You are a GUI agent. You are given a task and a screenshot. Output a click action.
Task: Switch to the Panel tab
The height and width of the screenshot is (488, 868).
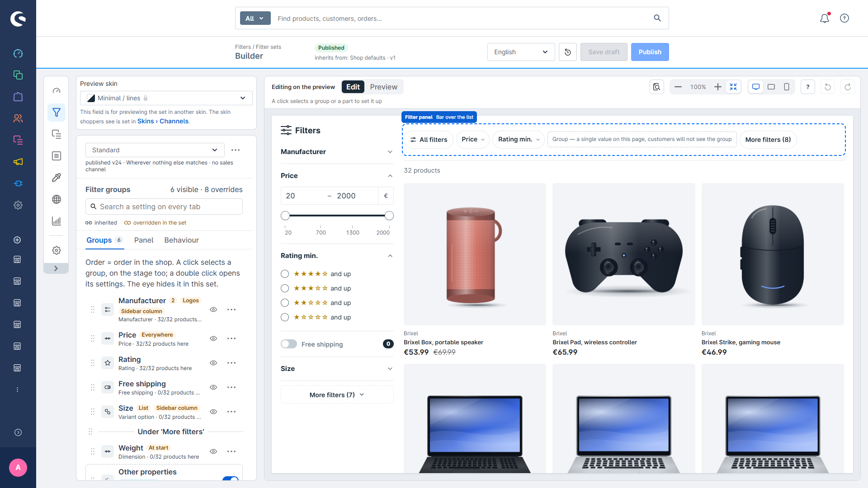coord(144,240)
